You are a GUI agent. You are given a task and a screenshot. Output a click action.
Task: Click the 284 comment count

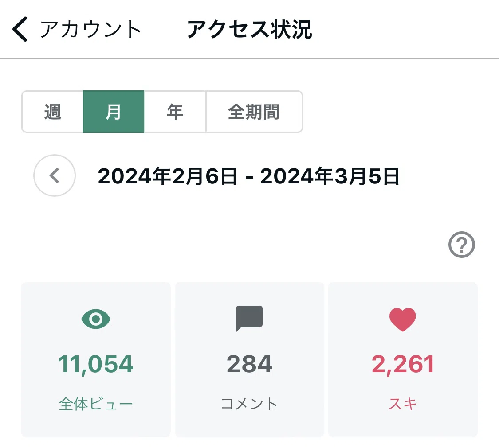pos(249,364)
